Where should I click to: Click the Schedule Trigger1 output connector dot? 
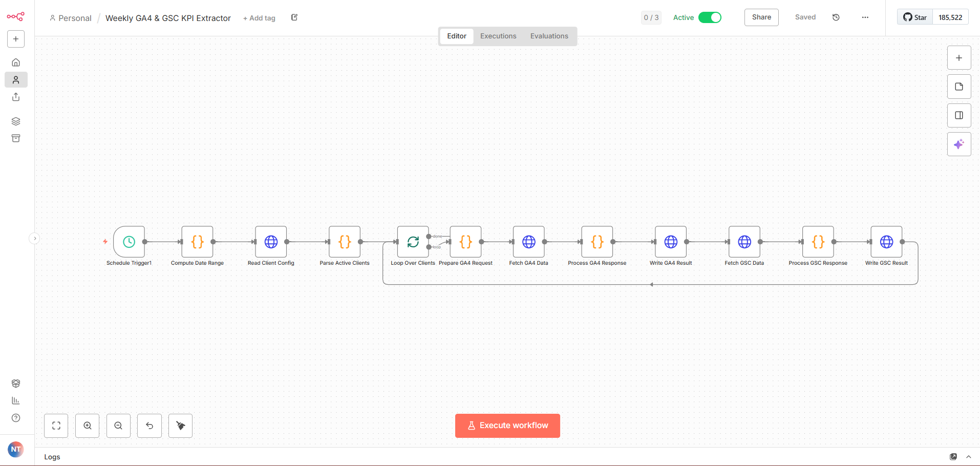point(145,242)
